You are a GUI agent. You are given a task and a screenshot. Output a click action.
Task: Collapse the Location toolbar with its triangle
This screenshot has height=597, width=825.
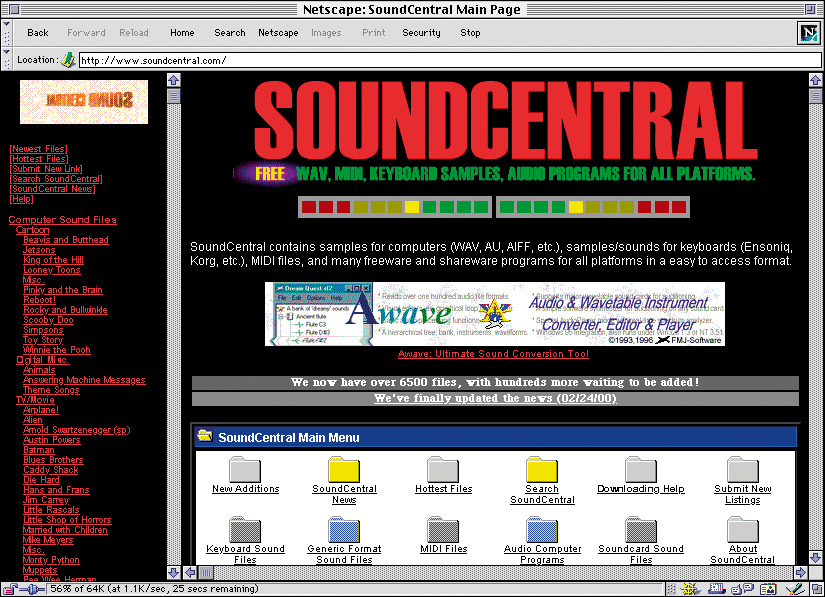pyautogui.click(x=6, y=52)
